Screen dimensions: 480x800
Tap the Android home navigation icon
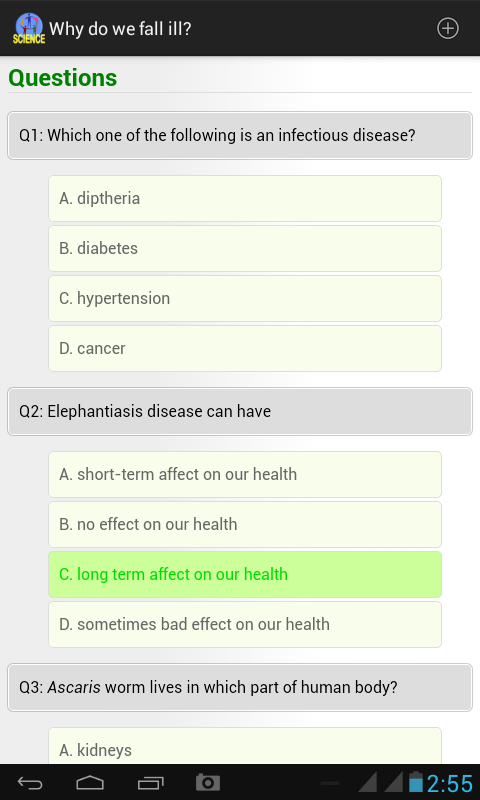pyautogui.click(x=90, y=783)
